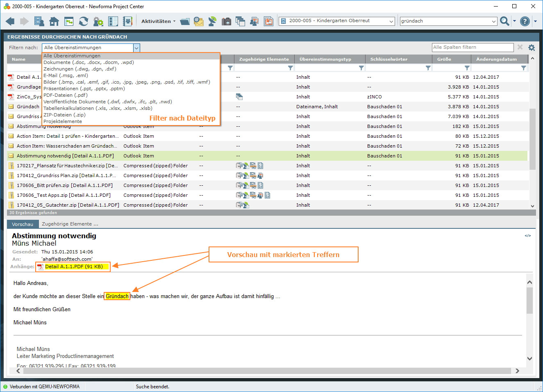Collapse the Filtern nach dropdown arrow
Viewport: 543px width, 392px height.
136,48
